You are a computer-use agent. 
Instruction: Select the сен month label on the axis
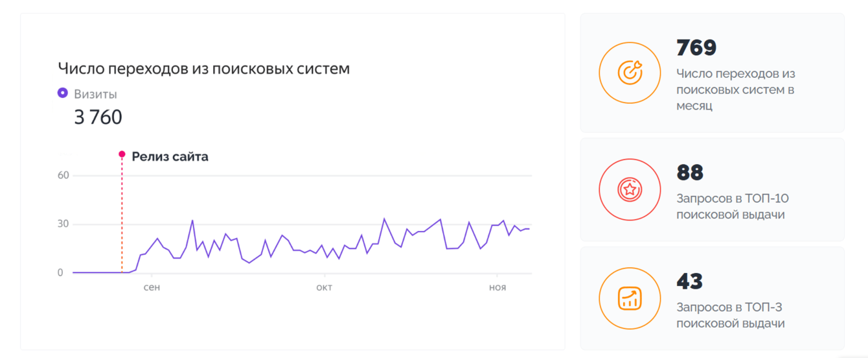pyautogui.click(x=152, y=287)
